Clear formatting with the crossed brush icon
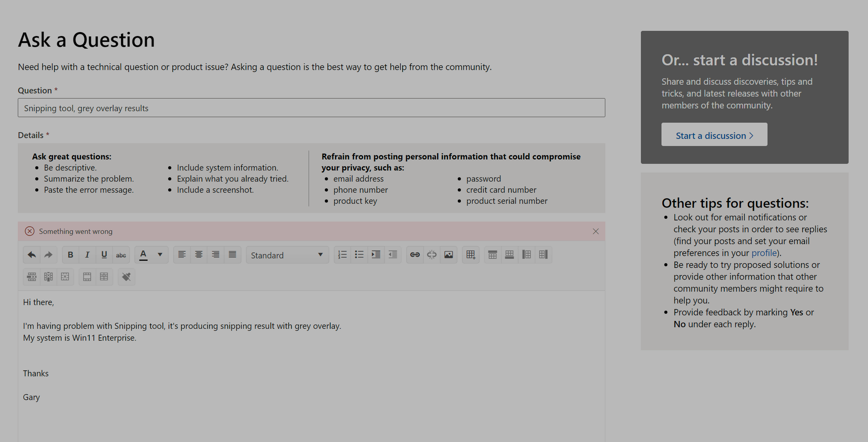Image resolution: width=868 pixels, height=442 pixels. point(126,277)
